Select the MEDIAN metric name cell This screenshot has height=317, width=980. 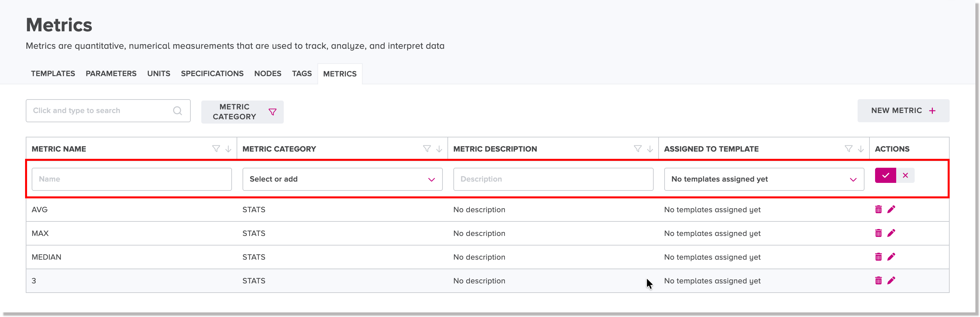click(x=47, y=257)
